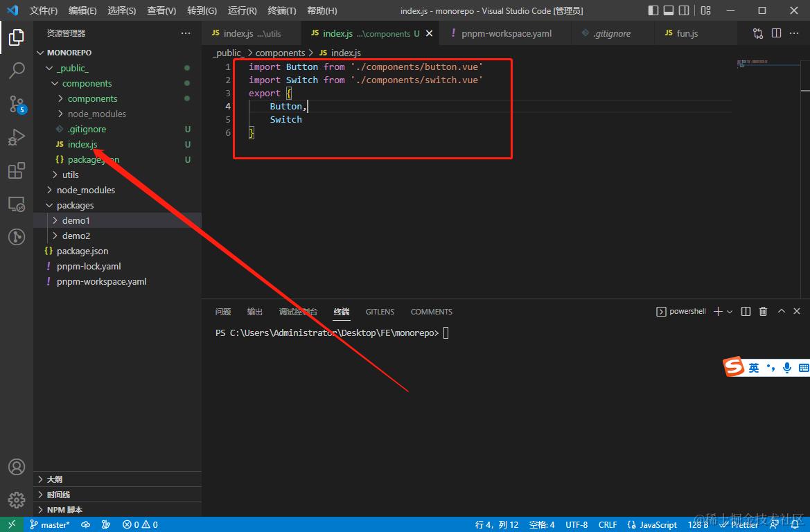
Task: Toggle primary sidebar layout icon
Action: coord(653,10)
